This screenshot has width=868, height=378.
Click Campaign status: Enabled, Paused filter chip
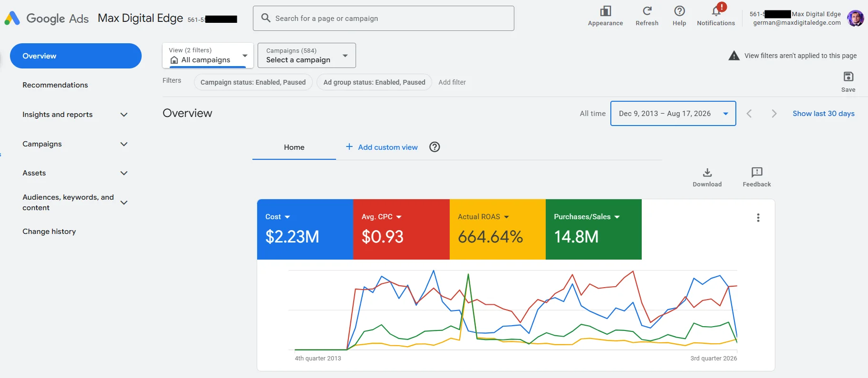[x=253, y=82]
